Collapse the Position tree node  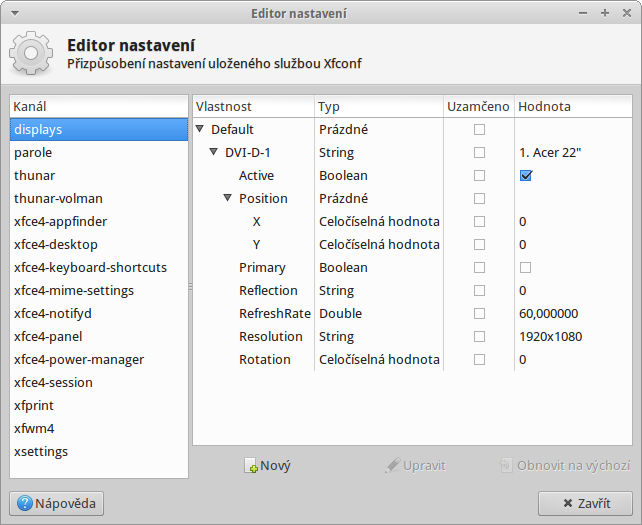tap(228, 198)
